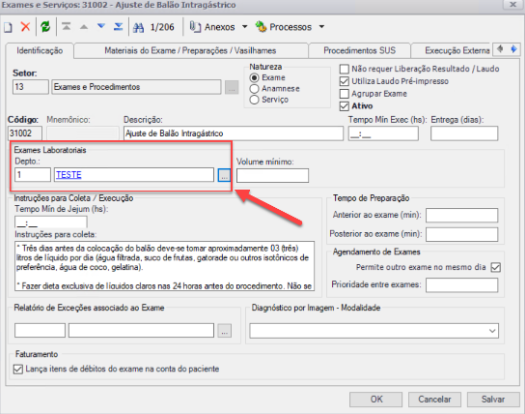Click the Código field 31002
Screen dimensions: 525x414
pos(25,133)
